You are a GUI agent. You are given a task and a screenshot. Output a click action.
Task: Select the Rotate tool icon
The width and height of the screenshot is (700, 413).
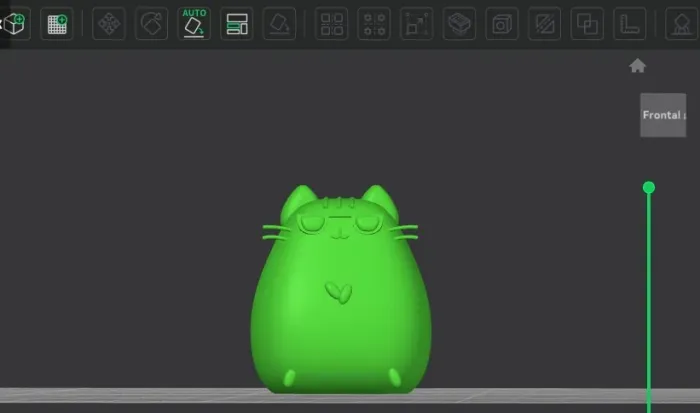tap(151, 24)
